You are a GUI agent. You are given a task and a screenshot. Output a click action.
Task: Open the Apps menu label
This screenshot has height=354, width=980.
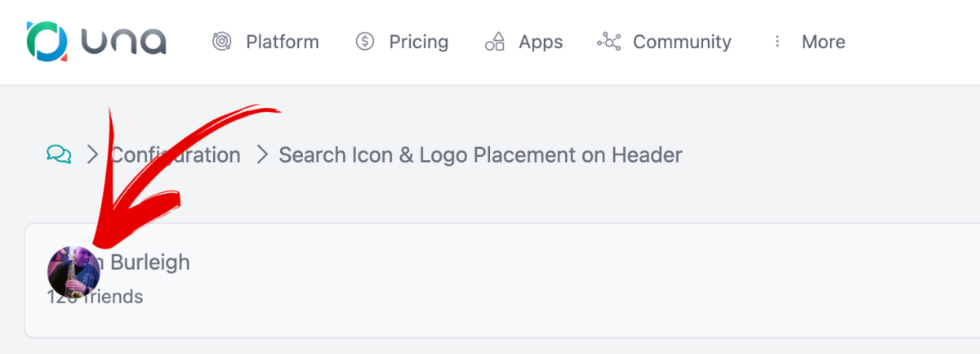[541, 42]
